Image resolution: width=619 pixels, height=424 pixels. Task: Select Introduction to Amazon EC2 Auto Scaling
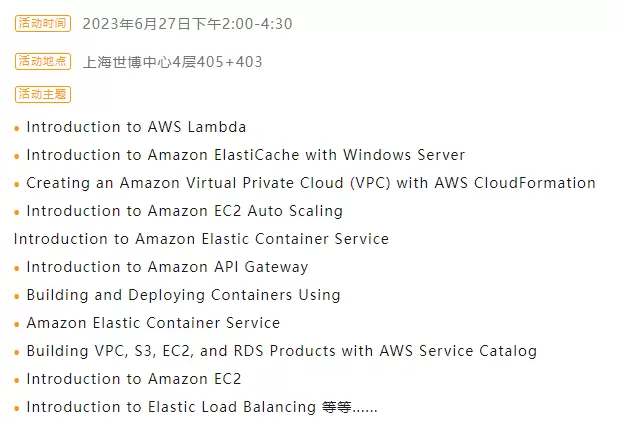pos(184,211)
